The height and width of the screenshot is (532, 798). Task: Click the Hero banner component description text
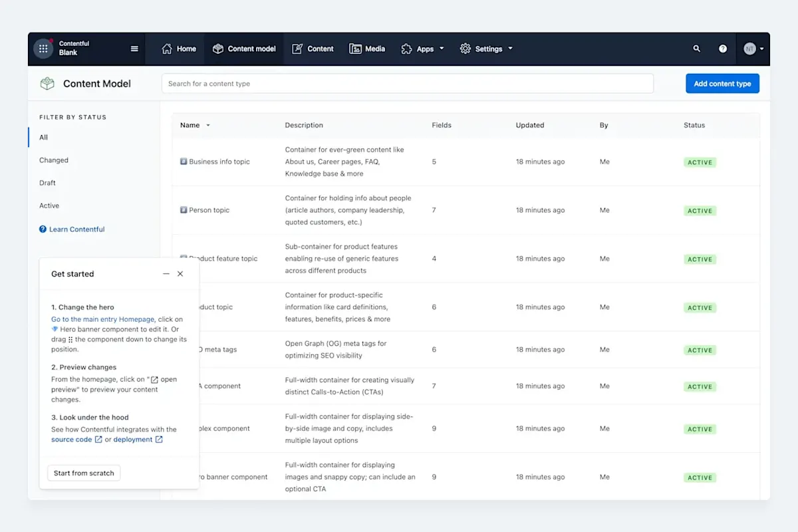click(x=350, y=477)
